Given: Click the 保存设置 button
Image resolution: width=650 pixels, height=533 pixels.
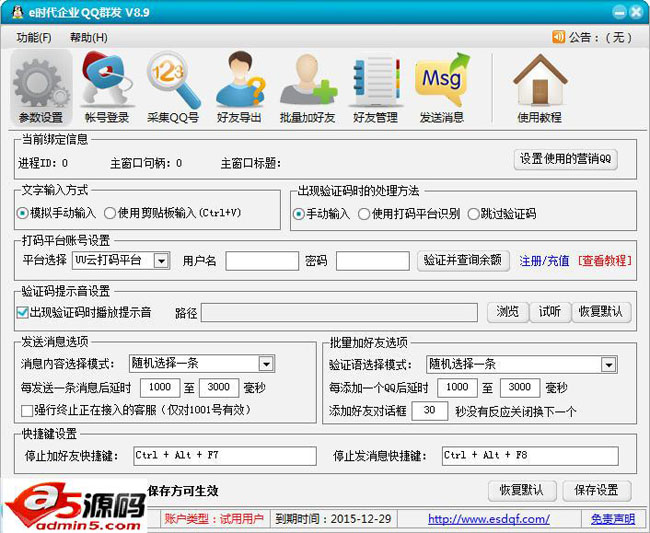Looking at the screenshot, I should (597, 490).
